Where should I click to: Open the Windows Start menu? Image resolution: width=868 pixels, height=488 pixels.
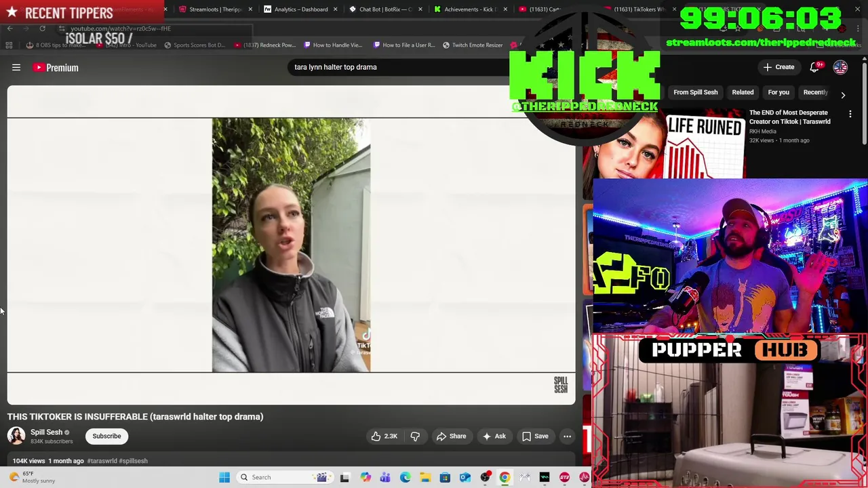224,477
